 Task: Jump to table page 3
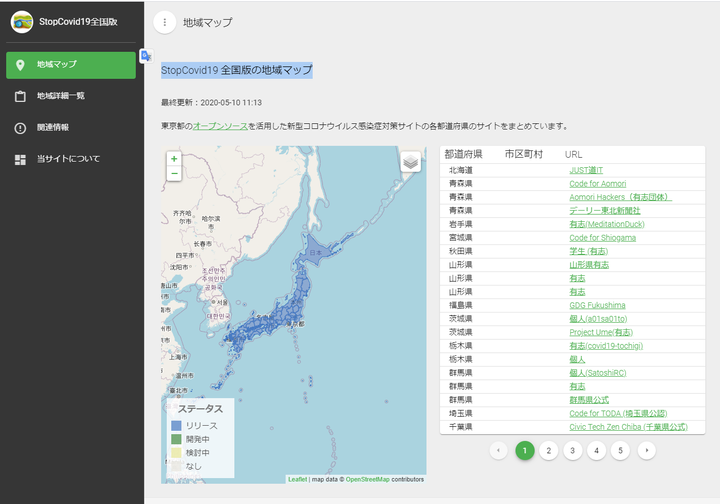click(x=572, y=451)
